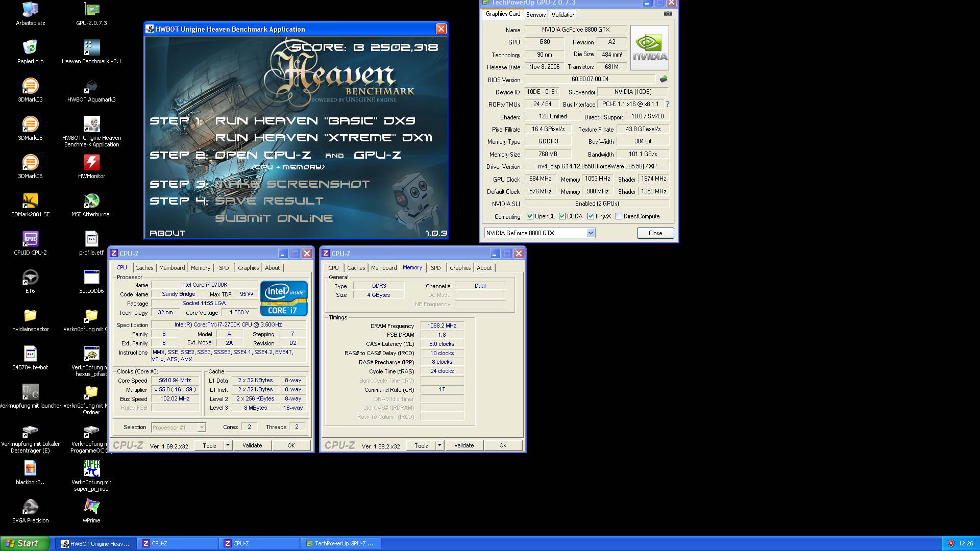
Task: Switch to HWBOT Unigine Heaven taskbar item
Action: click(x=95, y=544)
